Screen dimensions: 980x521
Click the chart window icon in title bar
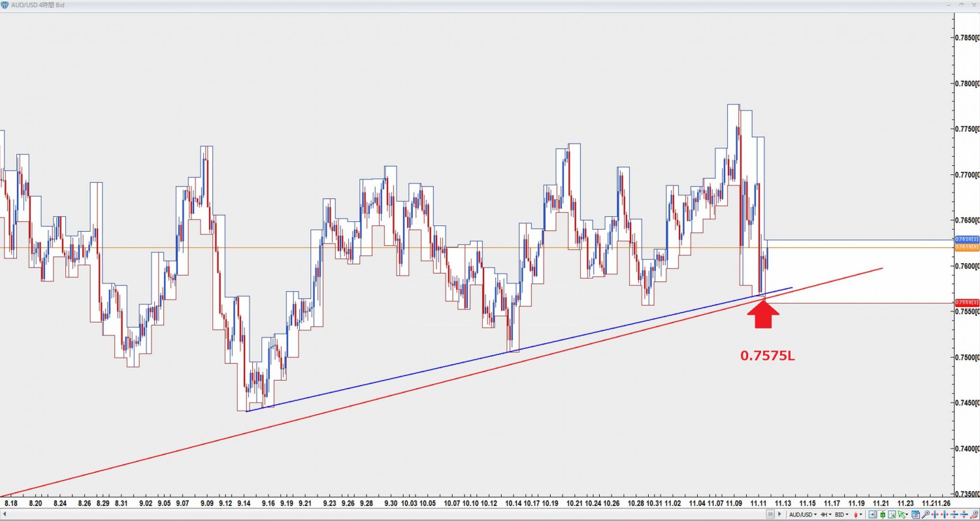tap(5, 5)
